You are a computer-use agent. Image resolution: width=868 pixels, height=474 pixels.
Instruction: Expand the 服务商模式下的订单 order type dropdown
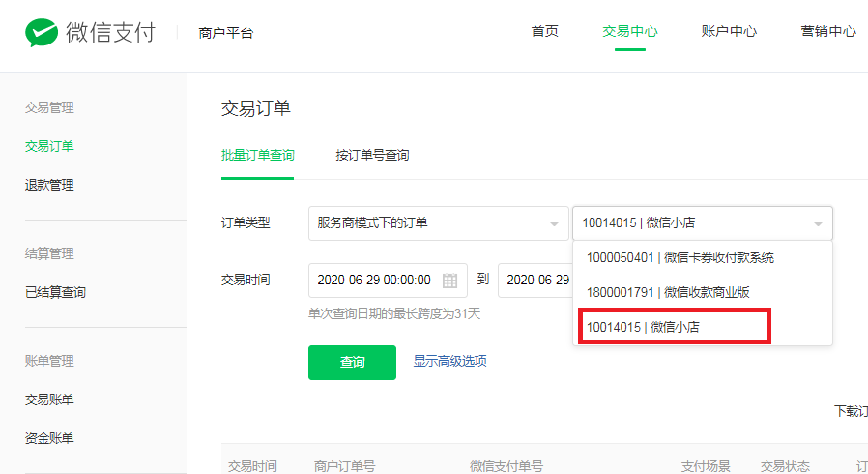[439, 223]
